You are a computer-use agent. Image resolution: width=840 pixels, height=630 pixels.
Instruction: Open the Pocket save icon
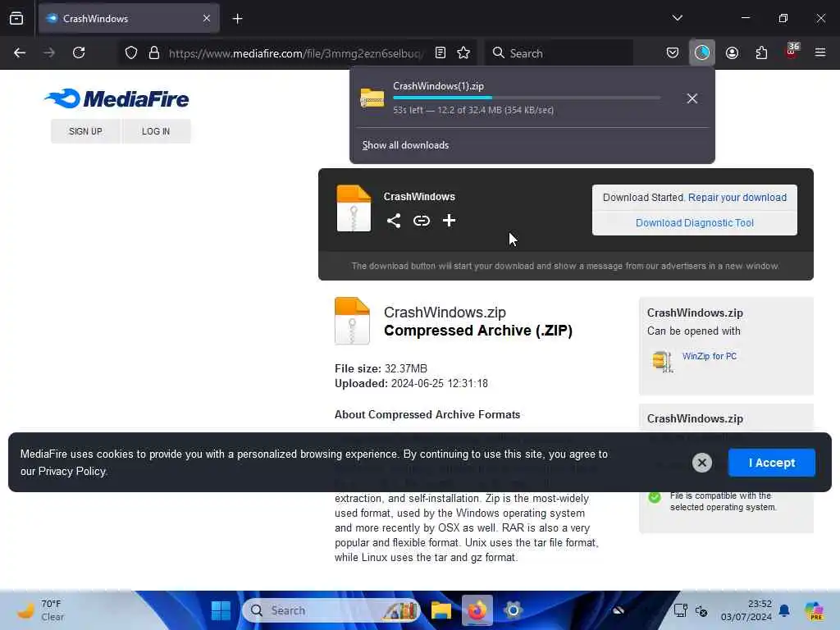[x=673, y=52]
